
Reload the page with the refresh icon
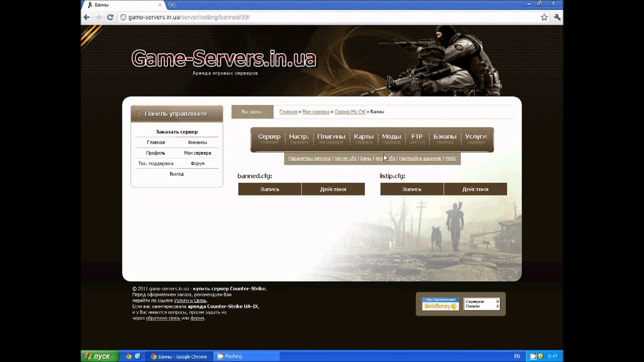coord(110,17)
